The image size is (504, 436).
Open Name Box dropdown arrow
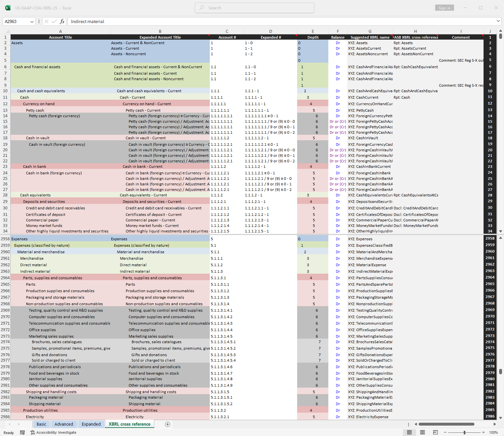tap(32, 21)
